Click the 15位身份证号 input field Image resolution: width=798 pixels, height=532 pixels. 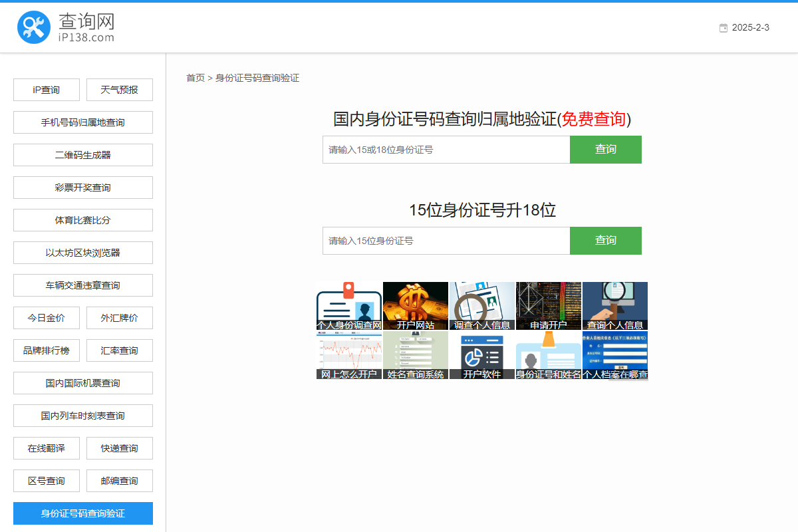pos(446,241)
